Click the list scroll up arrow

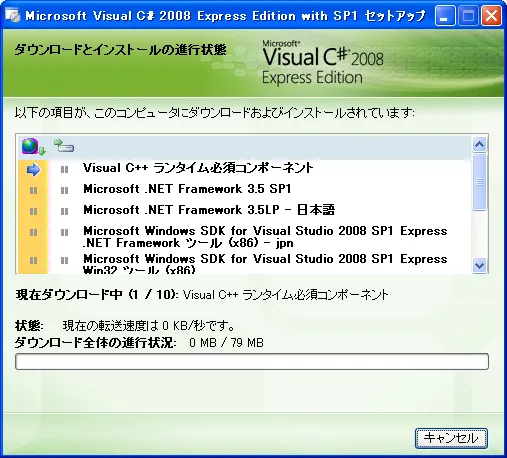479,144
